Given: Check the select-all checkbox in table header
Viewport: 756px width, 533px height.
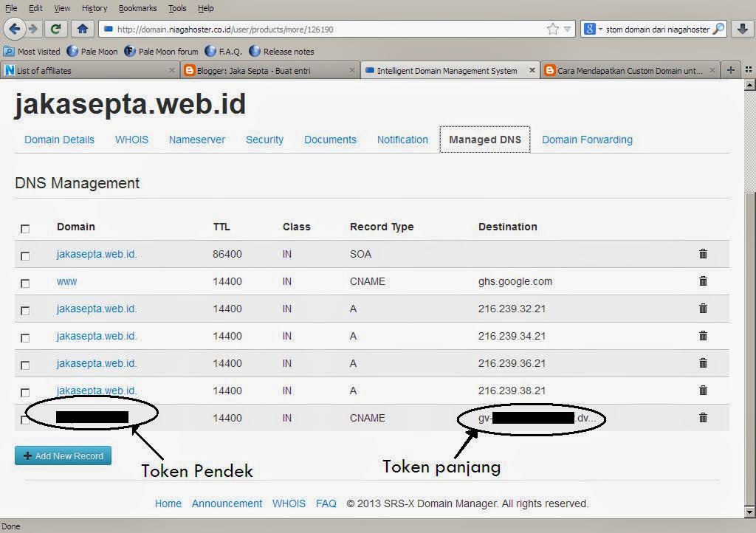Looking at the screenshot, I should pyautogui.click(x=25, y=229).
